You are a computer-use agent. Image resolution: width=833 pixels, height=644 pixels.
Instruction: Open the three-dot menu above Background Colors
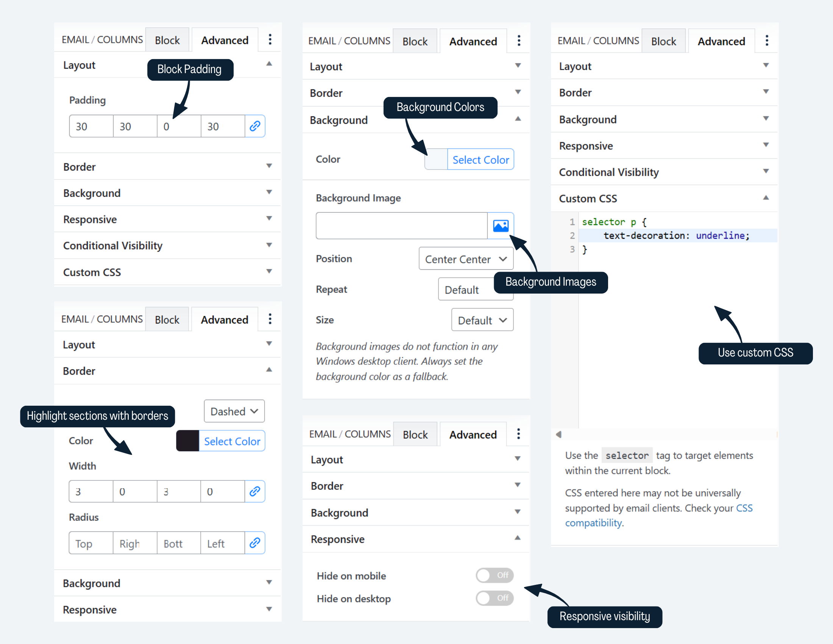click(x=519, y=41)
